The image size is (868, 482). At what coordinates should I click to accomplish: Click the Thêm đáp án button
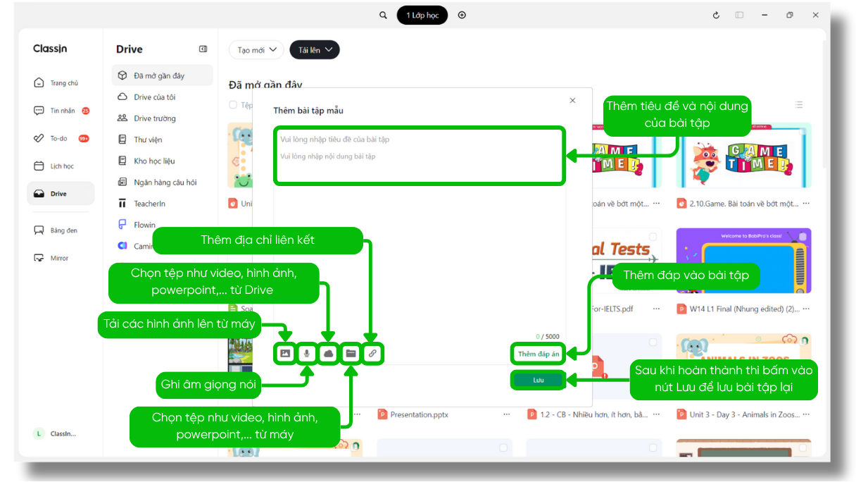[x=539, y=354]
